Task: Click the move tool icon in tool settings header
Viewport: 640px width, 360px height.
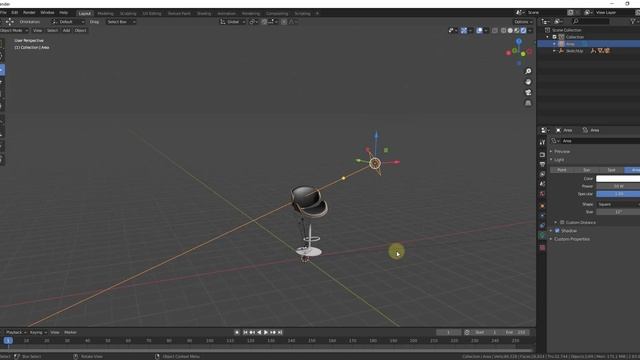Action: click(9, 22)
